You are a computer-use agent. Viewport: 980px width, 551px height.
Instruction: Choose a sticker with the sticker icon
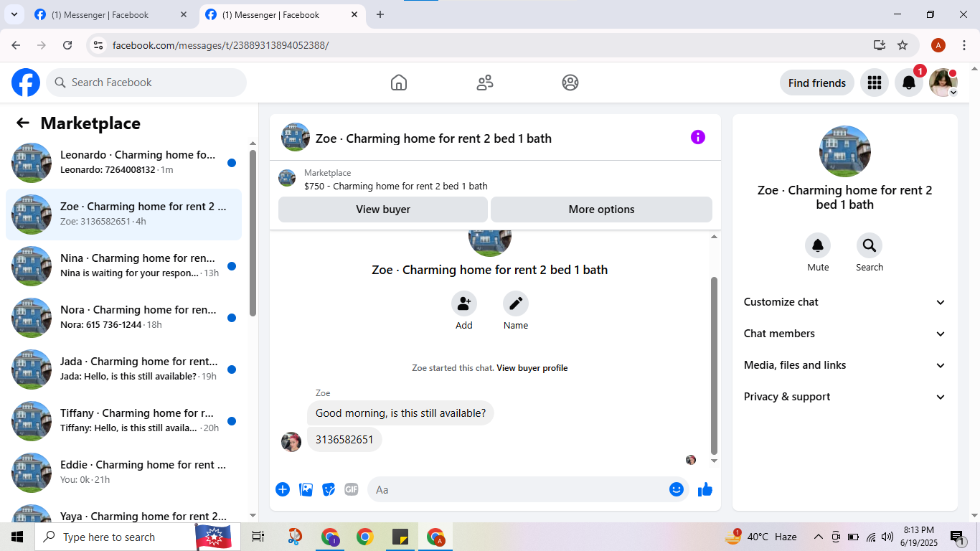pos(329,489)
